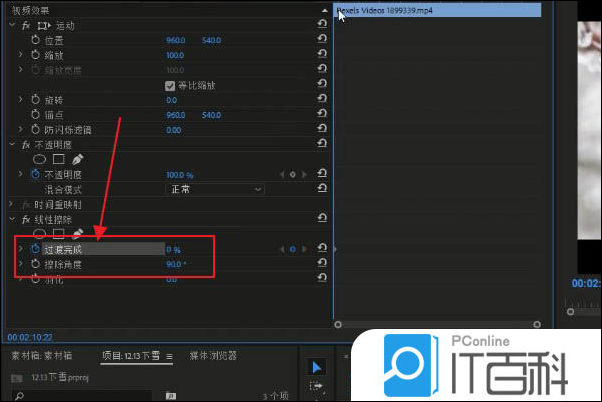Reset the 锚点 parameter
Screen dimensions: 602x402
[x=322, y=113]
